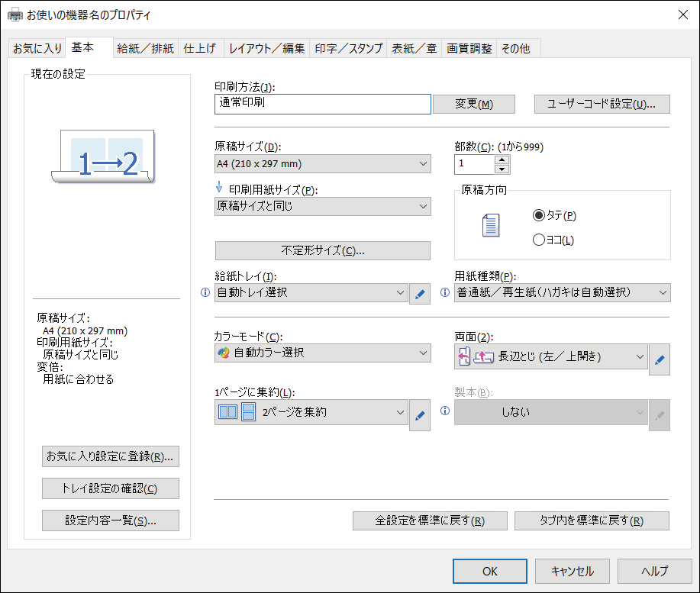Click the pencil icon next to 1ページに集約

coord(420,414)
